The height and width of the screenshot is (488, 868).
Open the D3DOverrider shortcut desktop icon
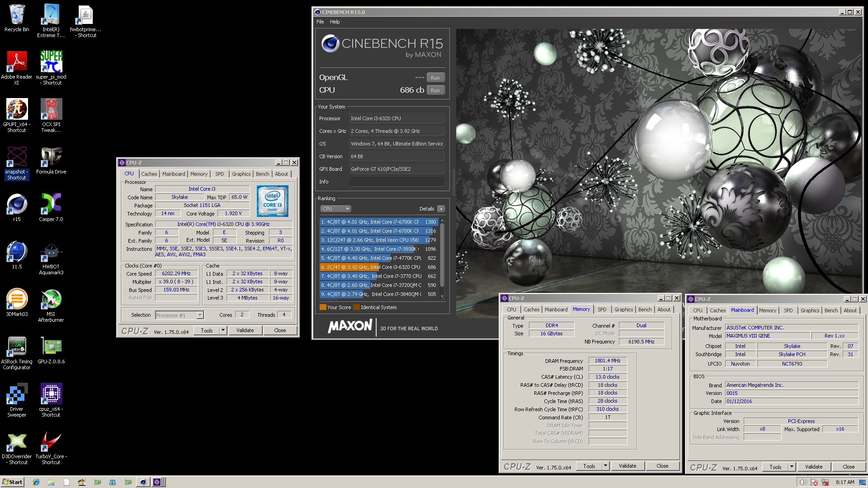tap(17, 448)
